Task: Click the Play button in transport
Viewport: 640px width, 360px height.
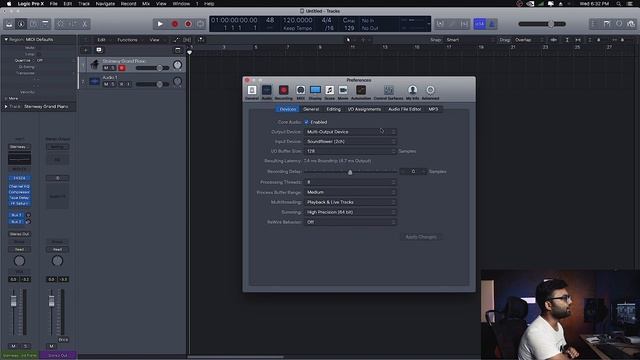Action: pyautogui.click(x=160, y=24)
